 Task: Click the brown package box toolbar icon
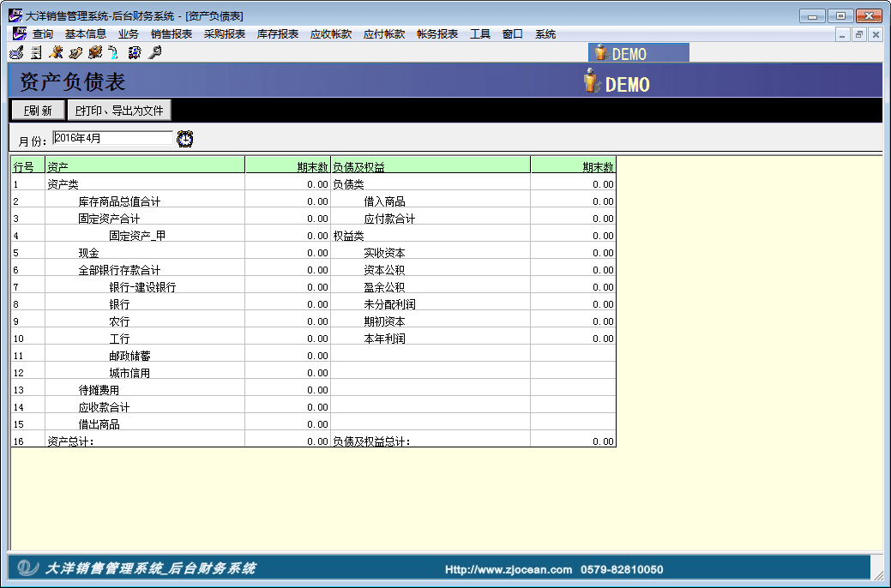94,53
